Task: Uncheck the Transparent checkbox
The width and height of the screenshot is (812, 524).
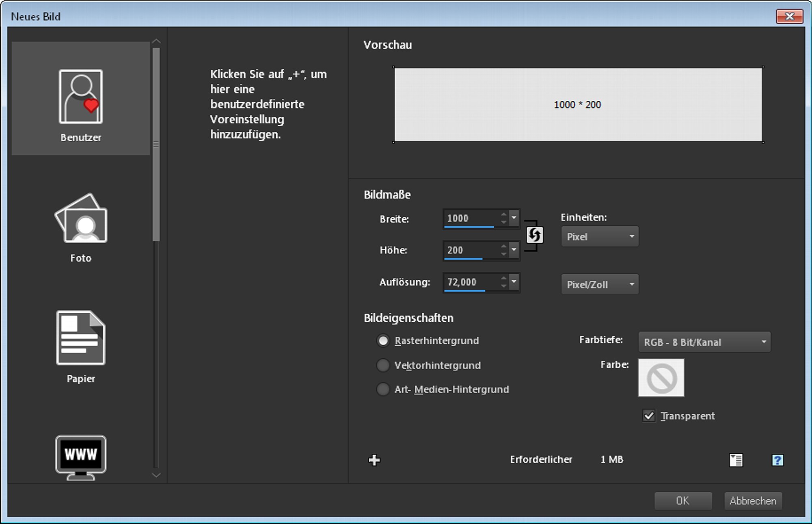Action: point(649,416)
